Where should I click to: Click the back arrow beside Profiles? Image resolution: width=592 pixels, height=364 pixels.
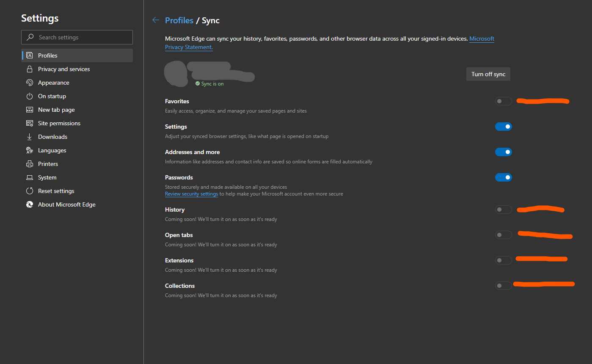tap(156, 20)
